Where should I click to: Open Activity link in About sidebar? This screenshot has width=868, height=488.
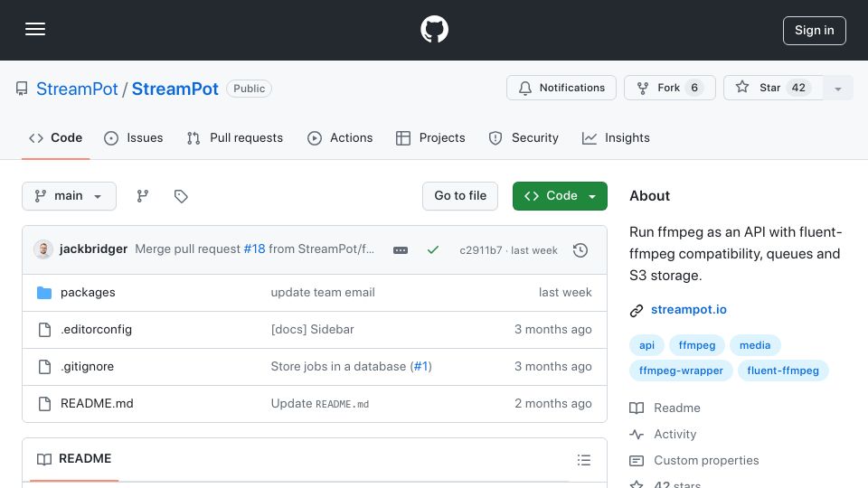tap(663, 435)
